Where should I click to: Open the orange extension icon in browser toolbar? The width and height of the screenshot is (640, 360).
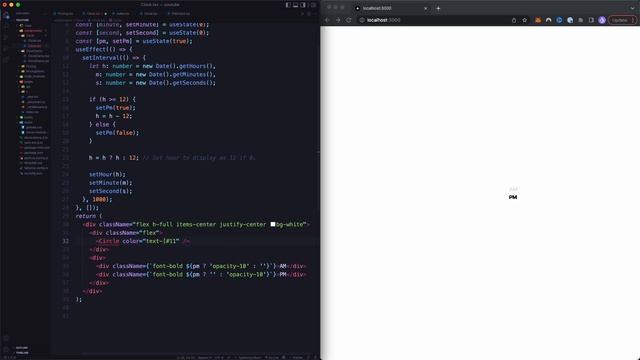538,20
